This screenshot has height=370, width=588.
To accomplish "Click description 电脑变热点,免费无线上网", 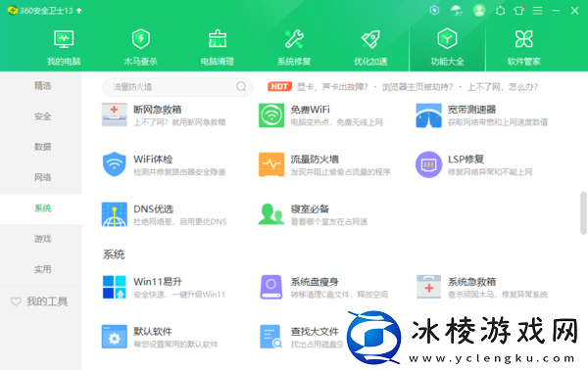I will click(x=336, y=122).
